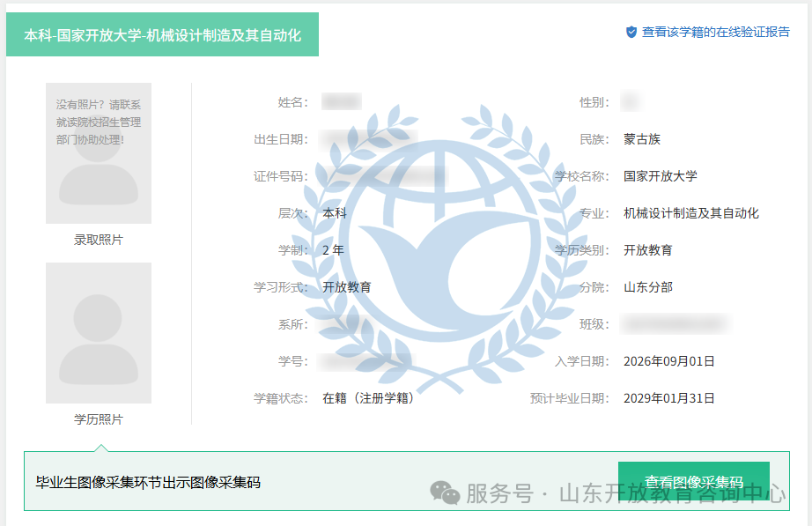Select 开放教育 in the 学习形式 row

346,287
